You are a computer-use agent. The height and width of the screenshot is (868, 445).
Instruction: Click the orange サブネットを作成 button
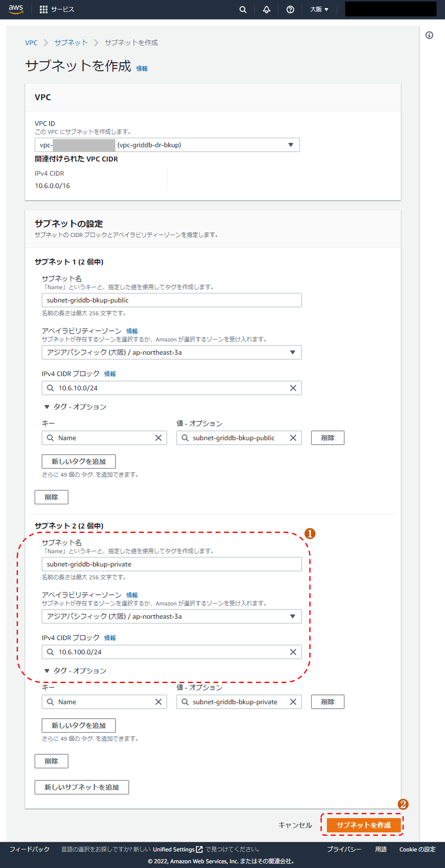coord(363,825)
